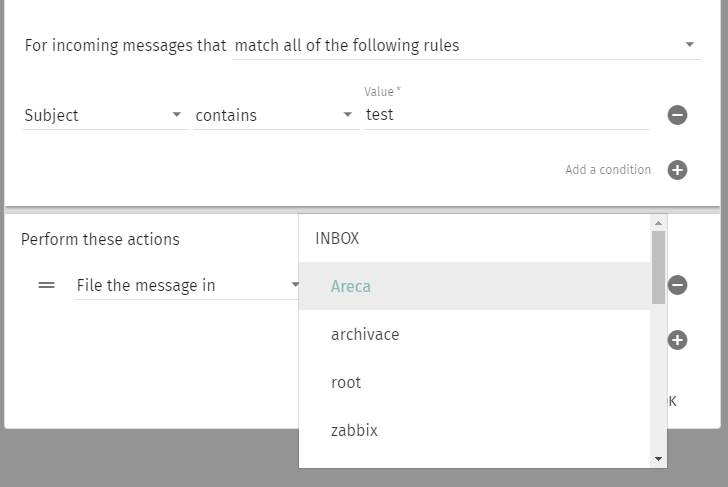
Task: Choose the Areca folder option
Action: (351, 286)
